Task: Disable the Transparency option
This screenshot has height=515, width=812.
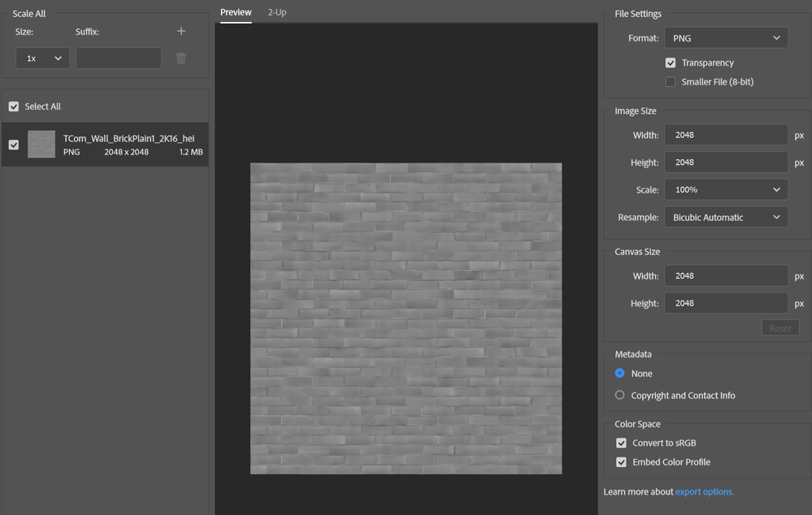Action: point(671,63)
